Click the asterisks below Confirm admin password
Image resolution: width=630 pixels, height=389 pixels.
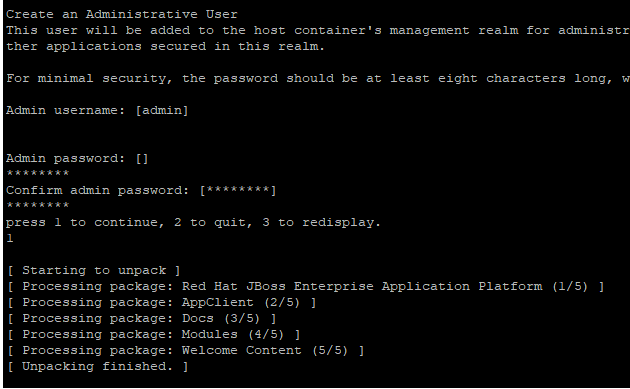tap(38, 206)
